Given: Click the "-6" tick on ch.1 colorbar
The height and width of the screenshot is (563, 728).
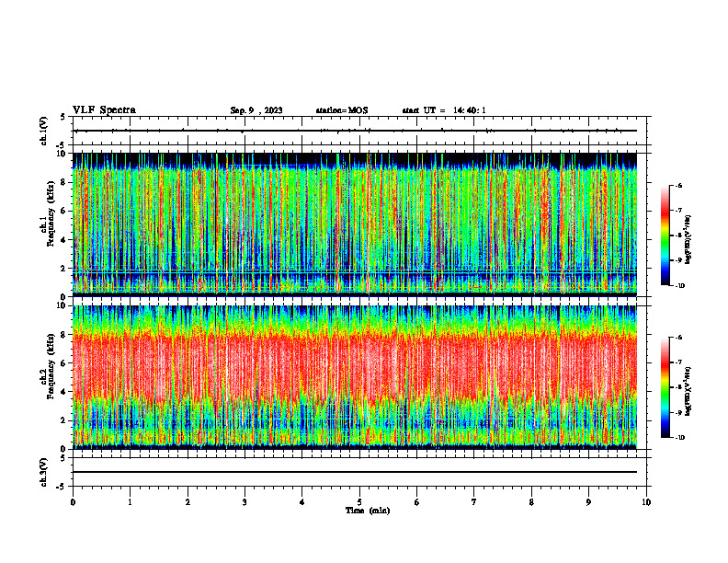Looking at the screenshot, I should 678,186.
